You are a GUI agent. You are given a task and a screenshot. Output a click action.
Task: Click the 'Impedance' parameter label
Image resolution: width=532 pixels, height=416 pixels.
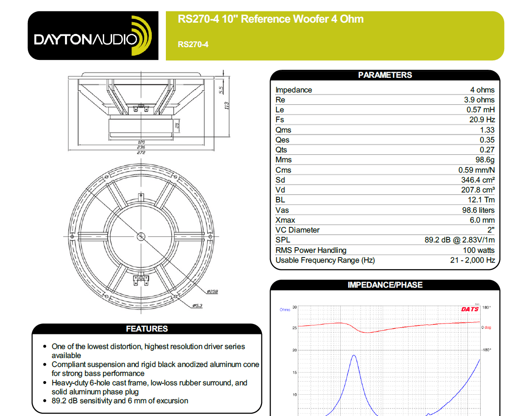pos(294,90)
